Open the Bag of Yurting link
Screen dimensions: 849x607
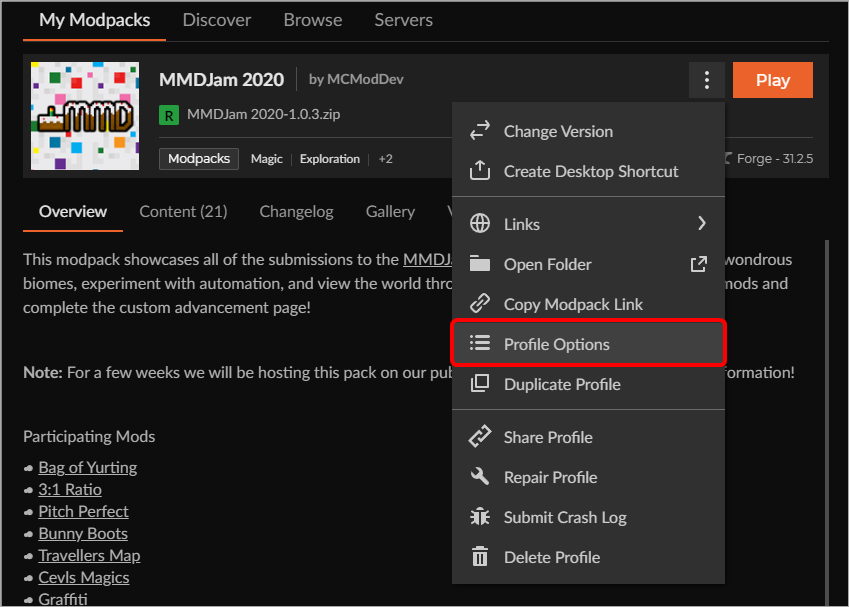(x=88, y=467)
